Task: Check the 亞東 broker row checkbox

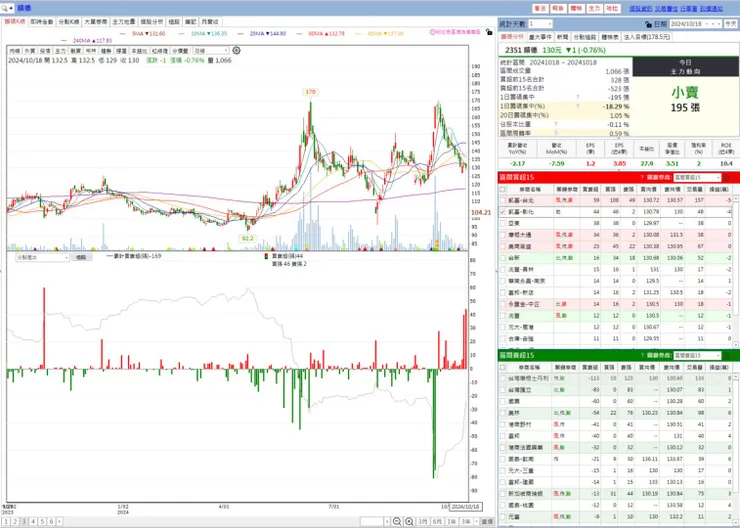Action: (x=503, y=223)
